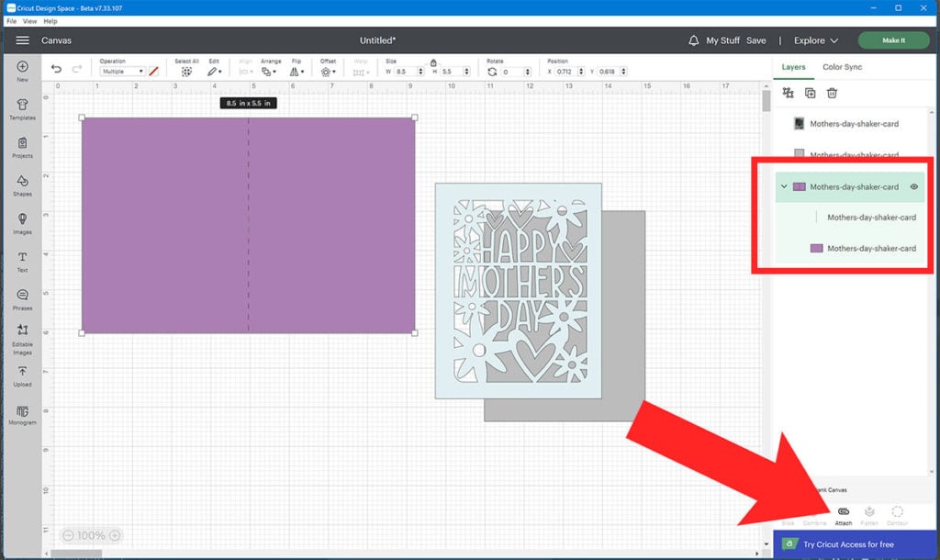Click Save in the header

pyautogui.click(x=756, y=40)
